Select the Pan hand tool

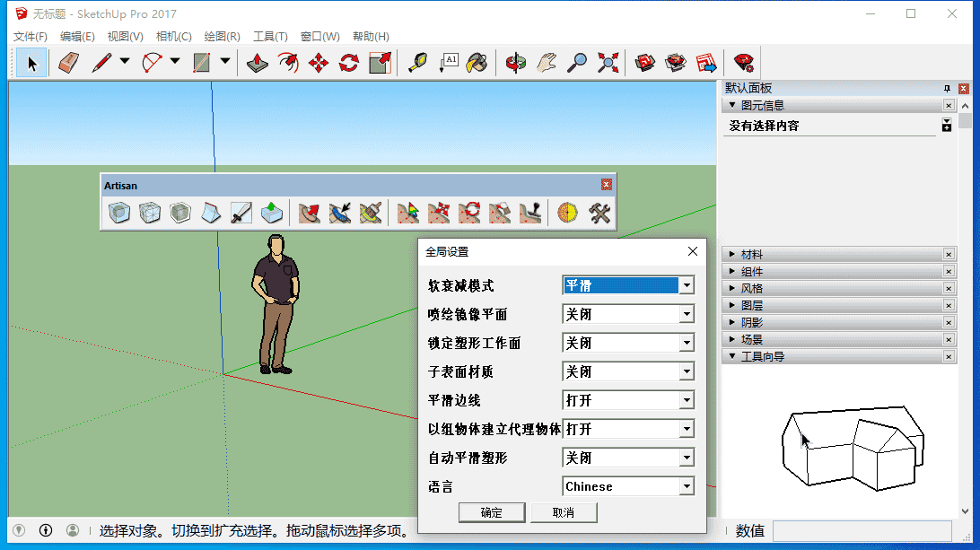point(547,63)
